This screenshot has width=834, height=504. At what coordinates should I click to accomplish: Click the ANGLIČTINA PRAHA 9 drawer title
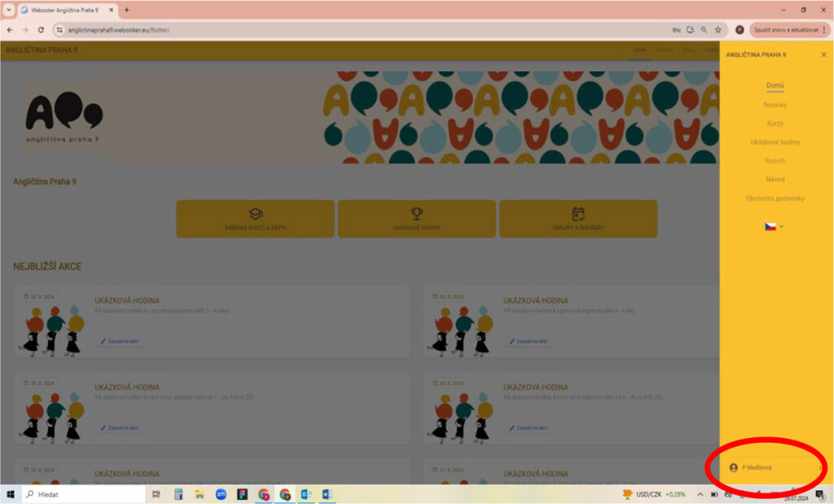[755, 55]
